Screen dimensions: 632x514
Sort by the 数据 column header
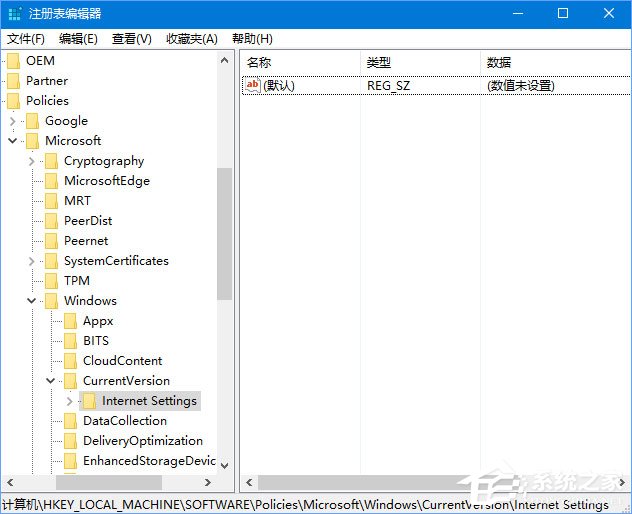coord(556,62)
